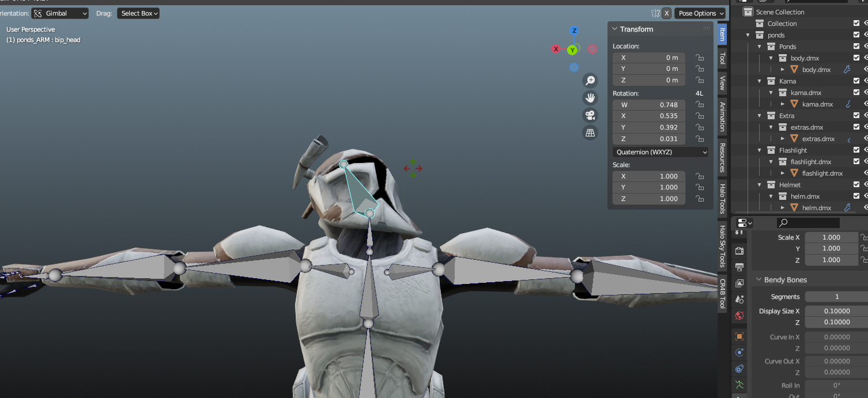Image resolution: width=868 pixels, height=398 pixels.
Task: Click the Segments value field
Action: [836, 297]
